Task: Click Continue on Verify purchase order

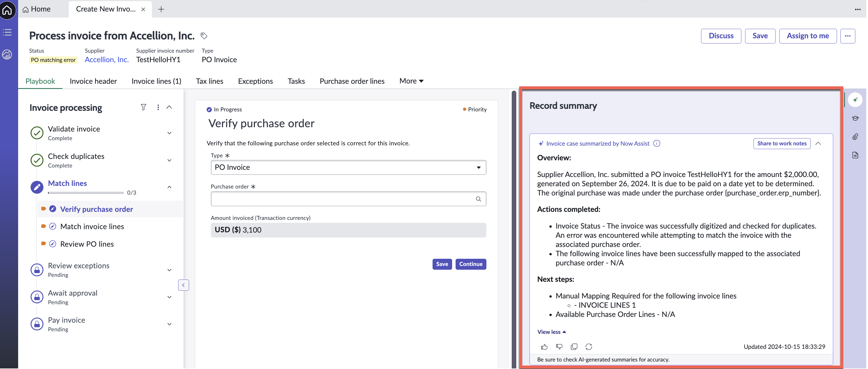Action: pos(470,264)
